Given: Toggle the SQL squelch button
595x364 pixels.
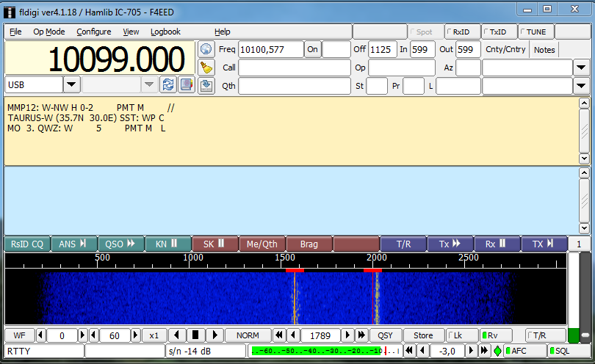Looking at the screenshot, I should pos(569,351).
